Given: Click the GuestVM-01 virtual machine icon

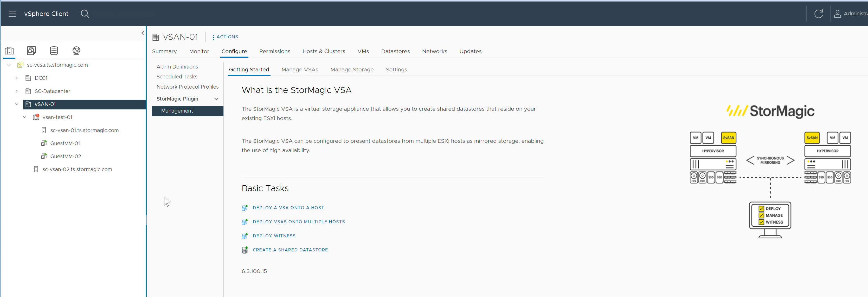Looking at the screenshot, I should click(x=44, y=143).
